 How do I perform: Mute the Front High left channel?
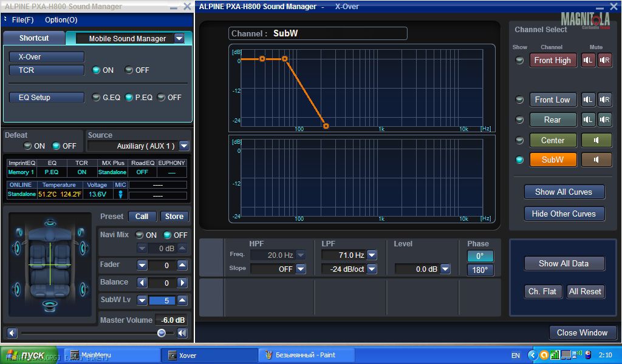pos(588,60)
